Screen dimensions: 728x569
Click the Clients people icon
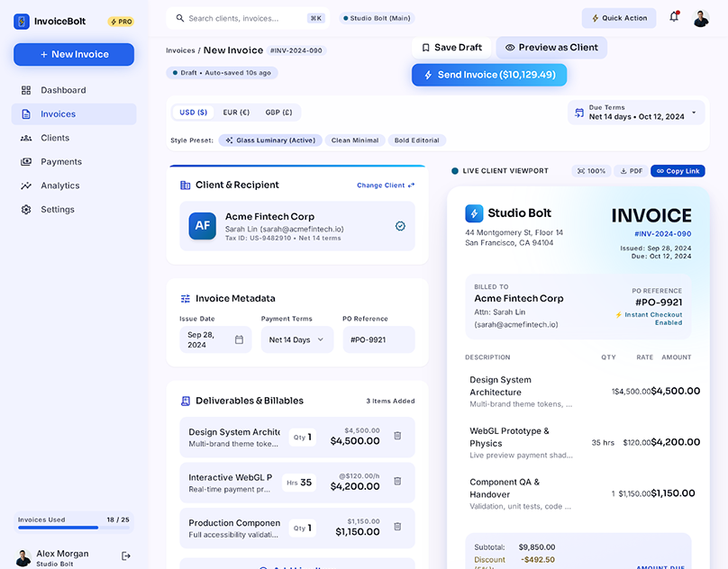(x=26, y=138)
